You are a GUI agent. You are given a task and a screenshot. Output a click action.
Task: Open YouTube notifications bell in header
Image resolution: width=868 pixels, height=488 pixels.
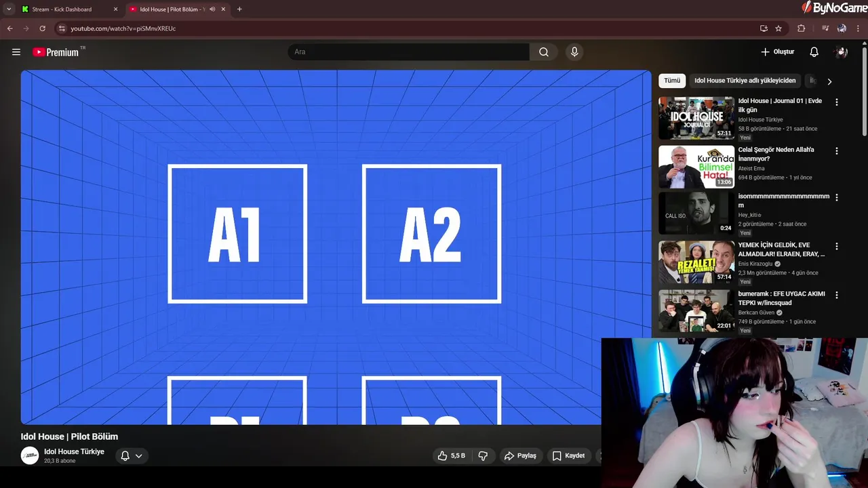[814, 52]
